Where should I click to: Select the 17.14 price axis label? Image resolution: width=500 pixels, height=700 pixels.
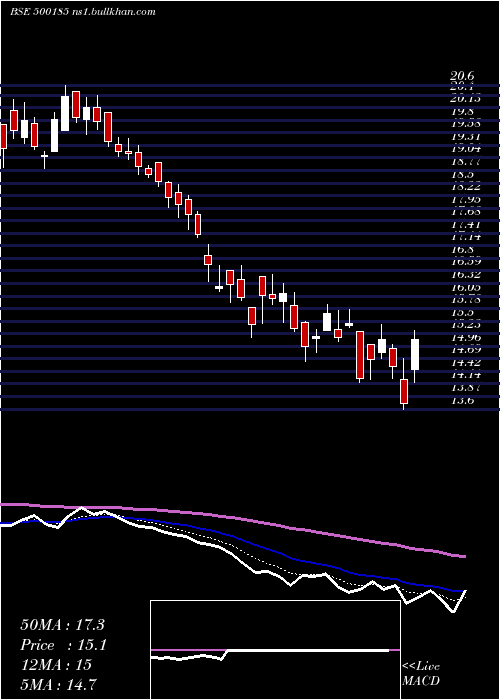click(x=467, y=237)
